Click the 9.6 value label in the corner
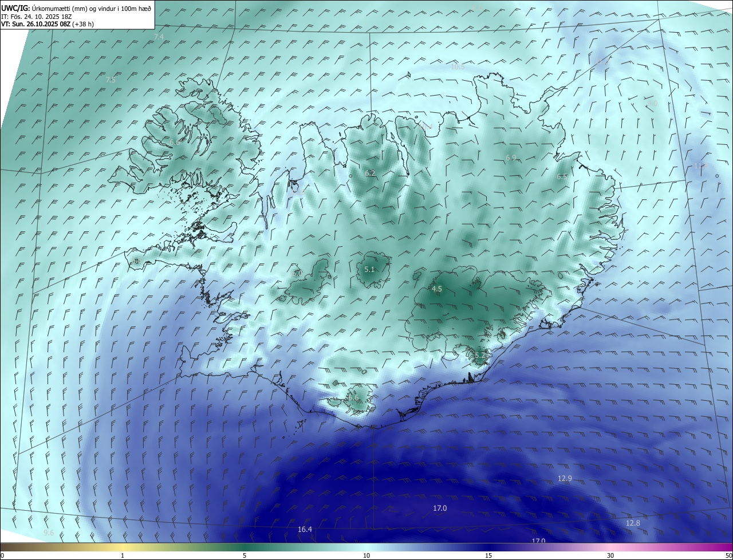This screenshot has width=733, height=560. (x=49, y=533)
